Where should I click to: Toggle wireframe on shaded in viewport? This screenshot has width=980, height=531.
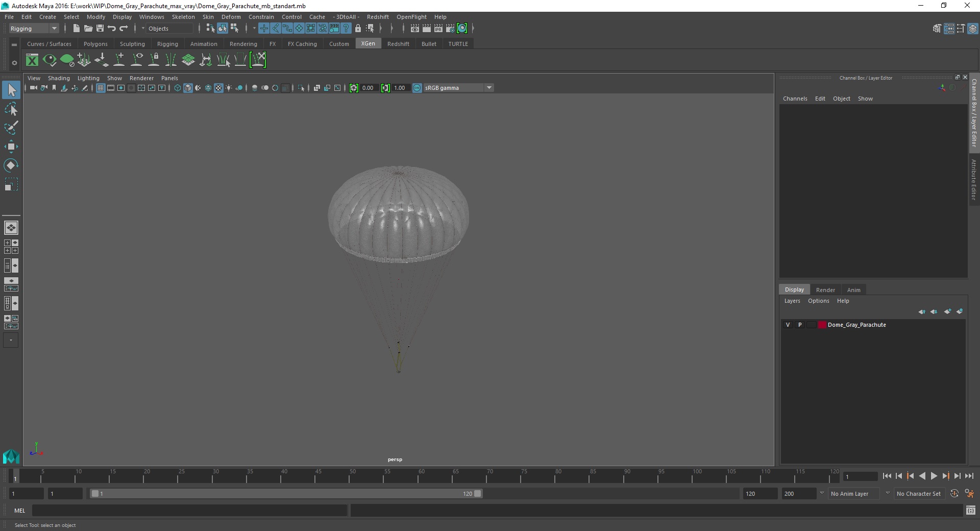click(x=208, y=88)
